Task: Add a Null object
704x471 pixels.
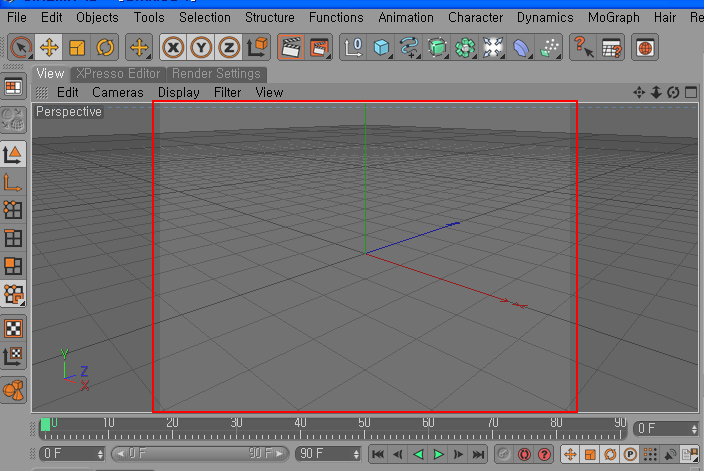Action: (353, 47)
